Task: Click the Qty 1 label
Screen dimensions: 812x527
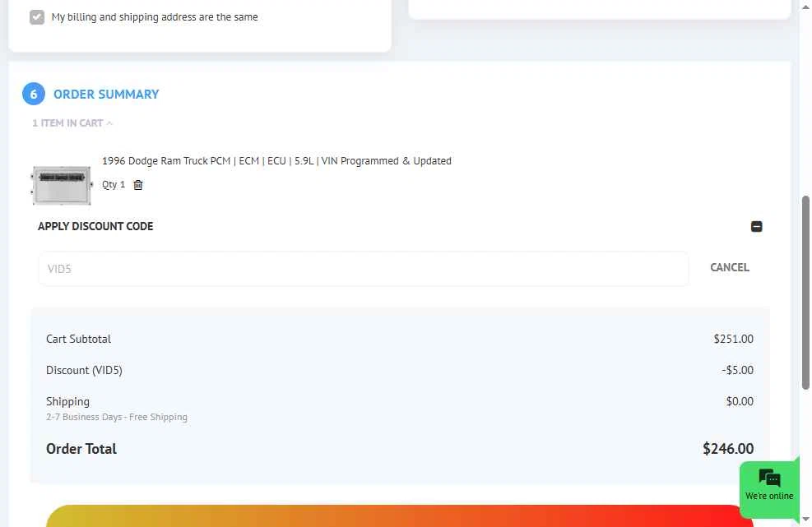Action: pyautogui.click(x=114, y=185)
